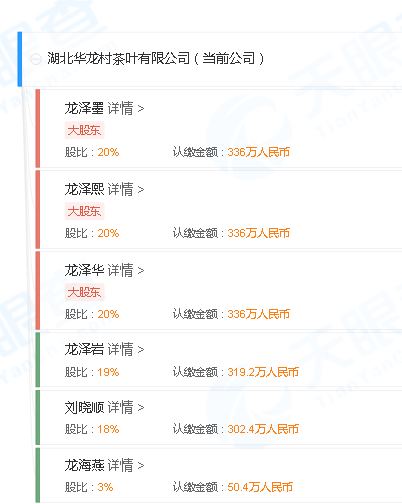Open shareholder 龙泽熙 name link
Screen dimensions: 402x504
(x=84, y=189)
